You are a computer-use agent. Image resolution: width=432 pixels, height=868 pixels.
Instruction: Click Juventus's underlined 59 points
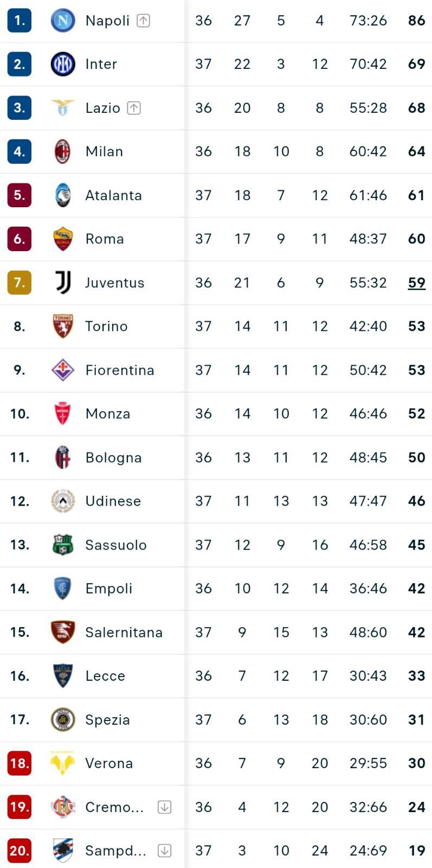pyautogui.click(x=416, y=283)
